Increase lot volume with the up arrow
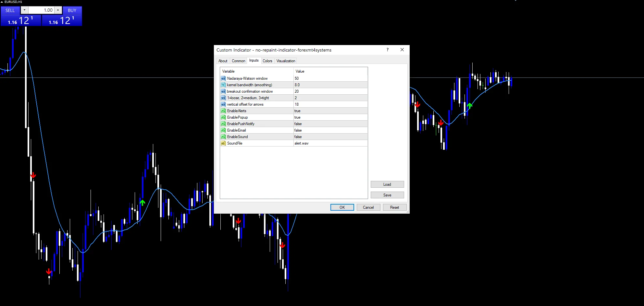644x306 pixels. 58,10
